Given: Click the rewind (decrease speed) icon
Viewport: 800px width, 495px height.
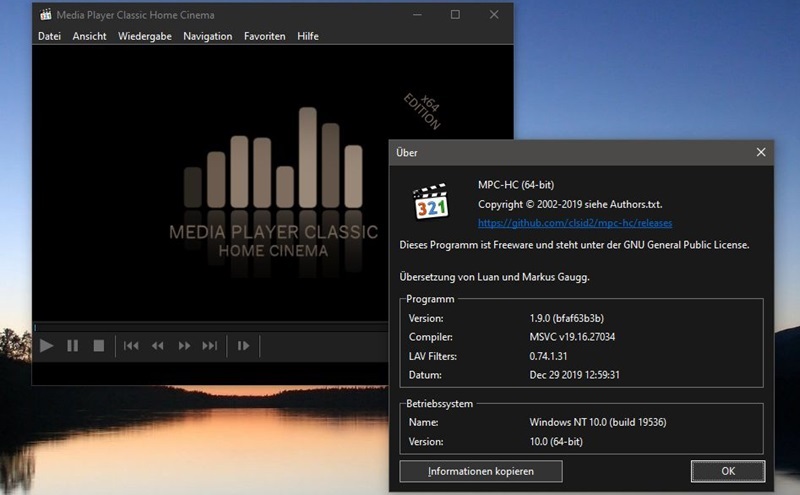Looking at the screenshot, I should (158, 346).
